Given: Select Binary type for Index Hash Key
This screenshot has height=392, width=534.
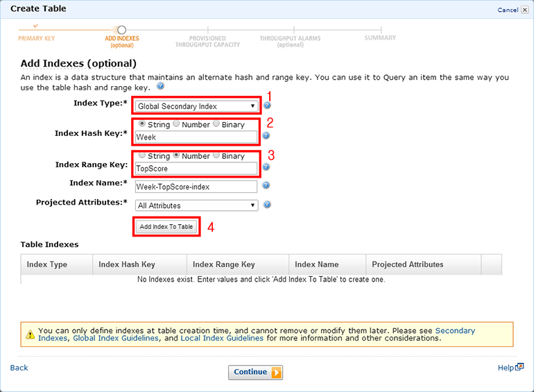Looking at the screenshot, I should pyautogui.click(x=216, y=125).
